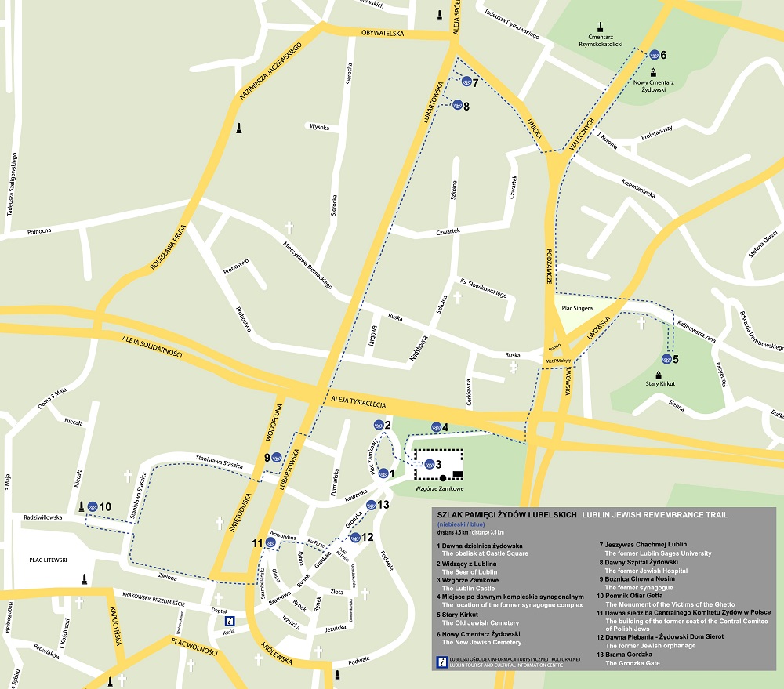784x689 pixels.
Task: Click the Wodopojna street label
Action: (x=274, y=422)
